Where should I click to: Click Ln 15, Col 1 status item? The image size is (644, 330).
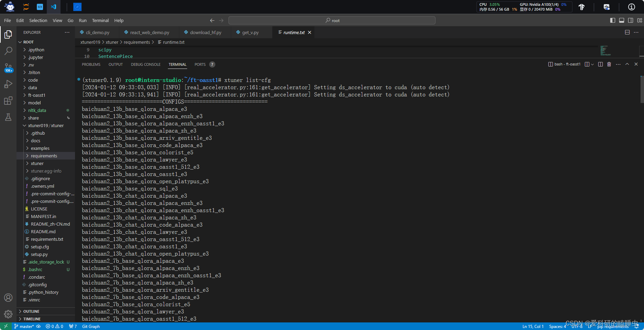[x=533, y=326]
